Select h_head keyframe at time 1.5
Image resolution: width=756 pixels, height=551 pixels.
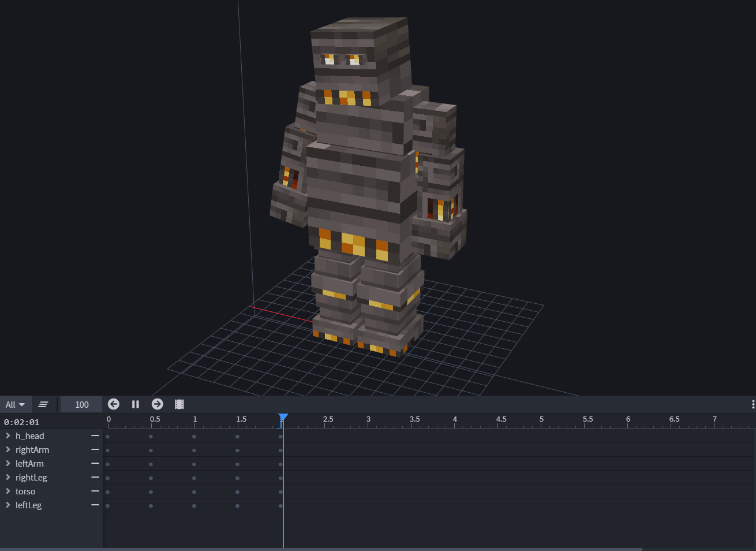coord(237,437)
